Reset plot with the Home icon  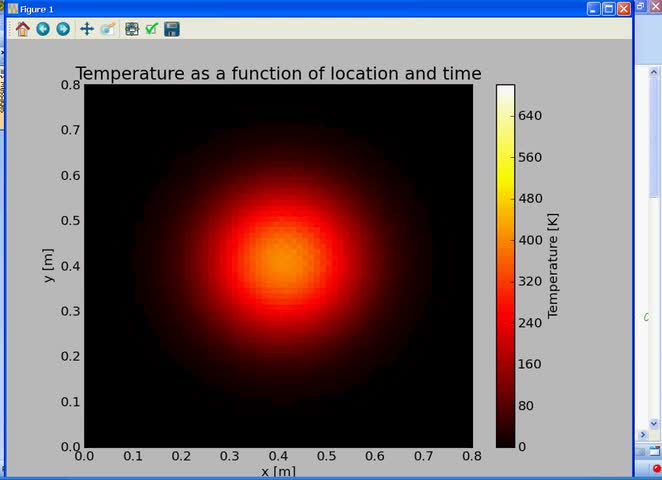[22, 29]
